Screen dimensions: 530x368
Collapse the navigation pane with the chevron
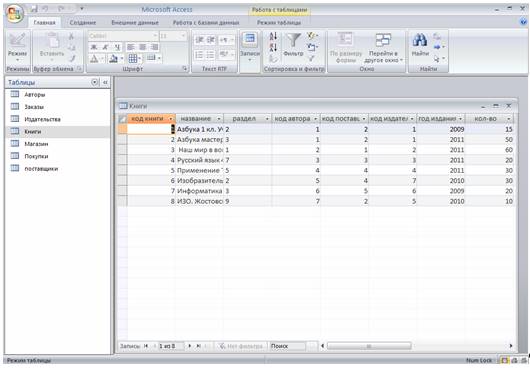coord(105,82)
